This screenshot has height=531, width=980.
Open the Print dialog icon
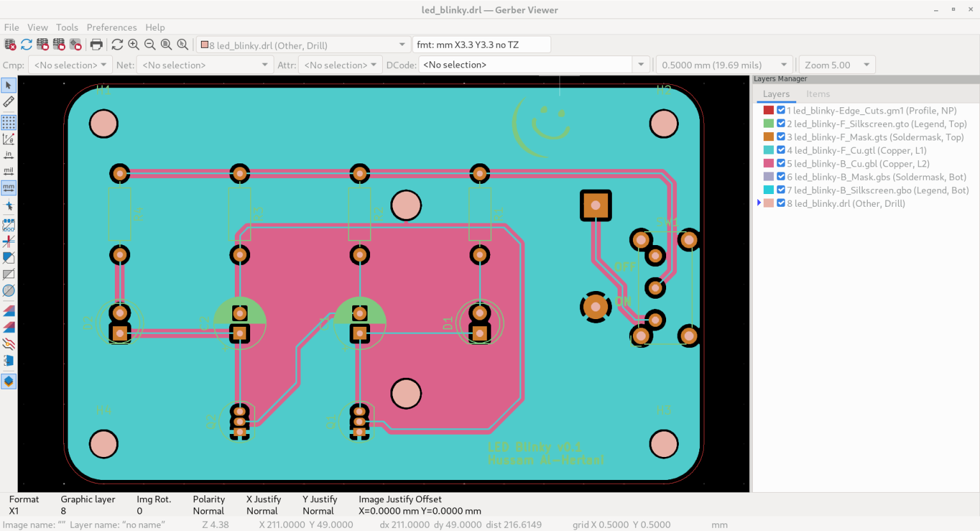[x=96, y=44]
